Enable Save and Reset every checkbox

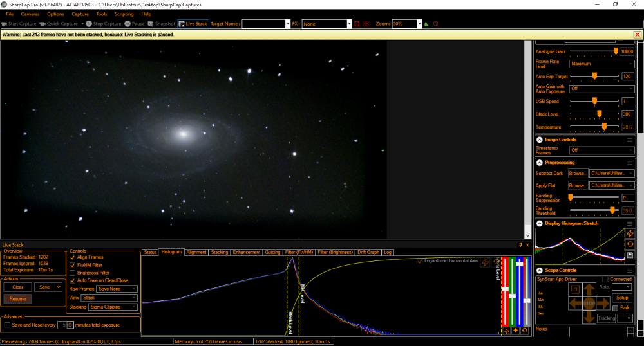click(x=7, y=325)
